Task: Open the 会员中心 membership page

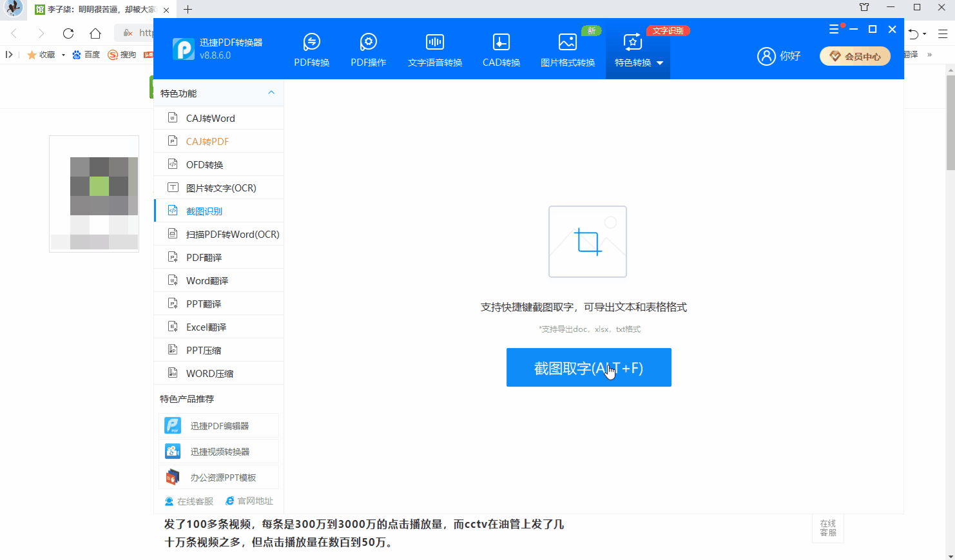Action: point(855,56)
